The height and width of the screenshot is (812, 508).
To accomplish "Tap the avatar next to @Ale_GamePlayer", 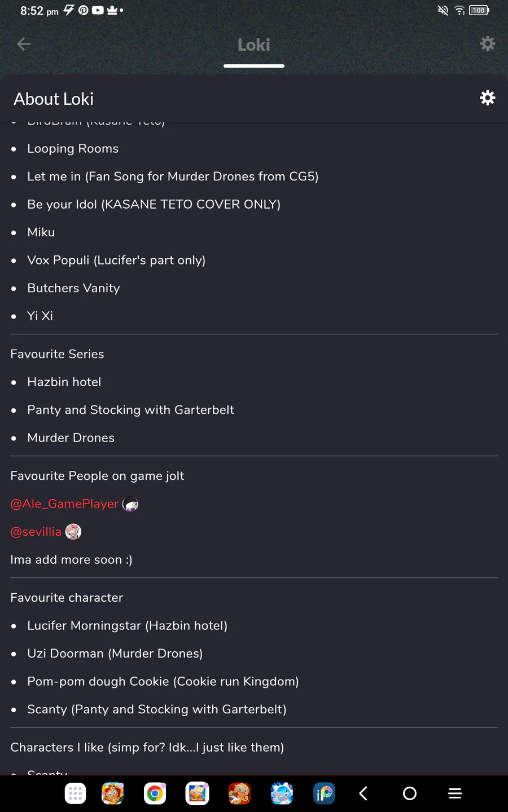I will point(130,504).
